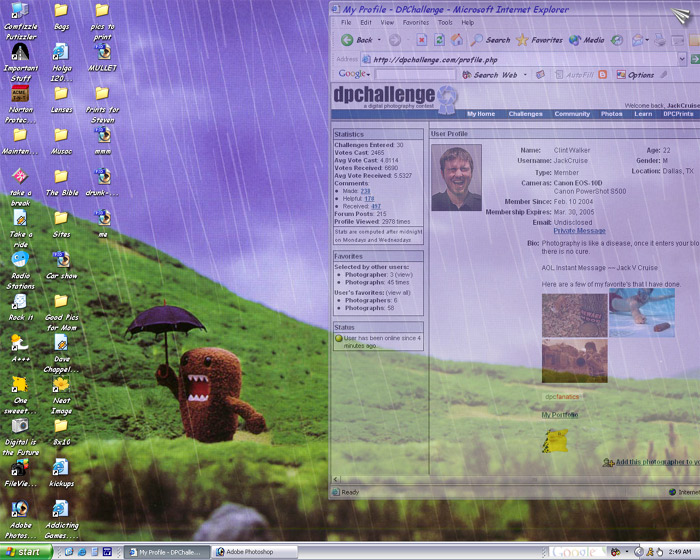Click the Private Message link
Screen dimensions: 700x560
pos(579,231)
